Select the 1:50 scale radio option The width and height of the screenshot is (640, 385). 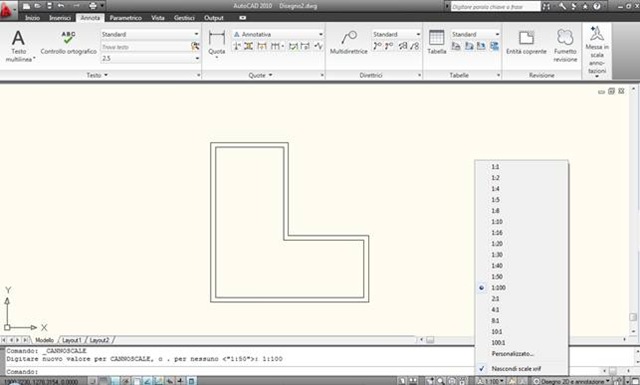[497, 276]
